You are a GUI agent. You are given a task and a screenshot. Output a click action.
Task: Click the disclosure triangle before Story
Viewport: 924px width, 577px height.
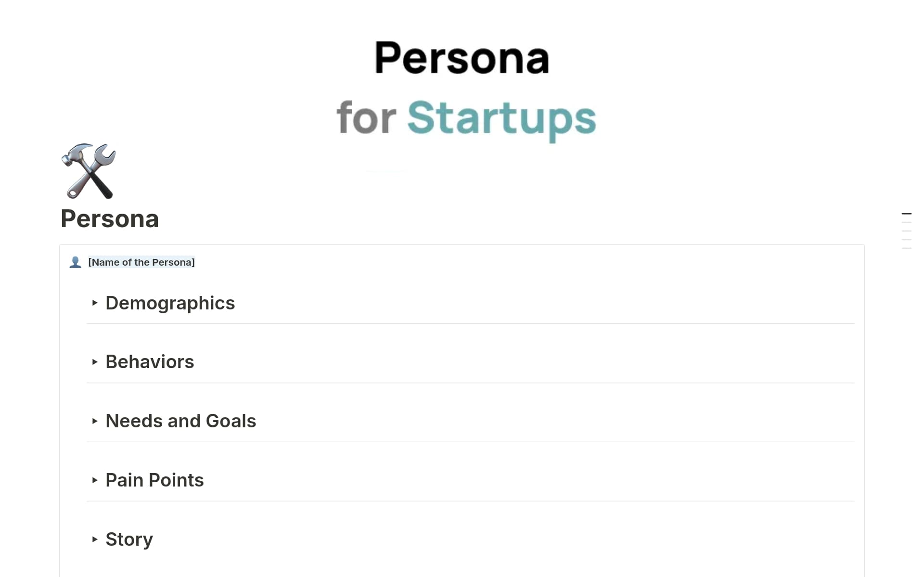[94, 539]
